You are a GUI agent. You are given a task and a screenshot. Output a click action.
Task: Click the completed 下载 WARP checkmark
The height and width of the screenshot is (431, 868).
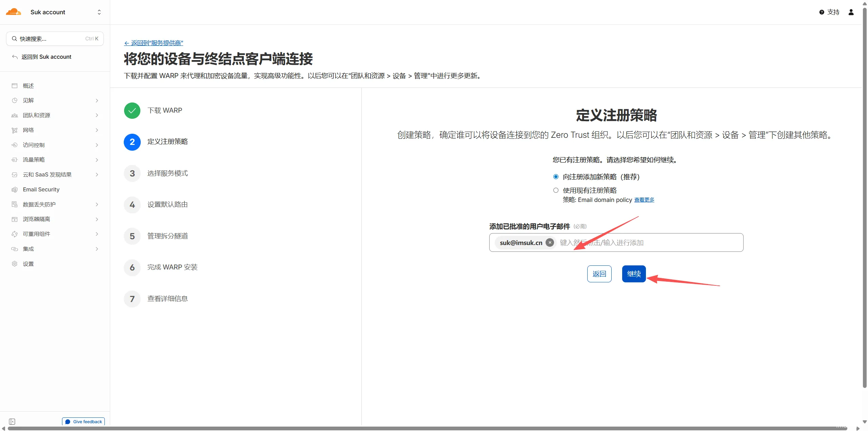(x=132, y=111)
